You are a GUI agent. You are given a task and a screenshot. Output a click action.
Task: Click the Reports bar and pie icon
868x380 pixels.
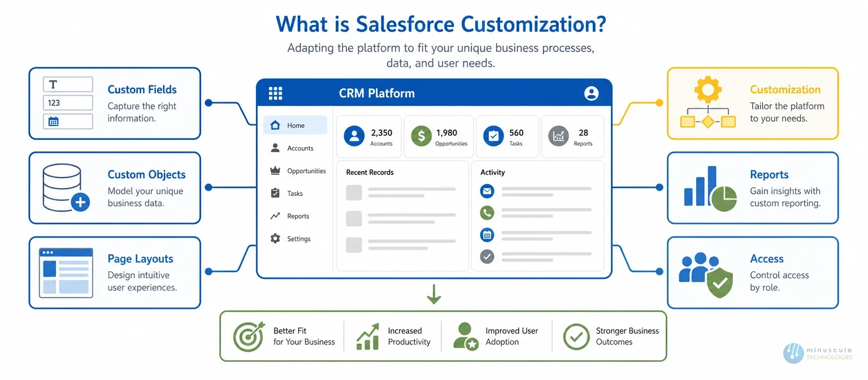pyautogui.click(x=710, y=188)
